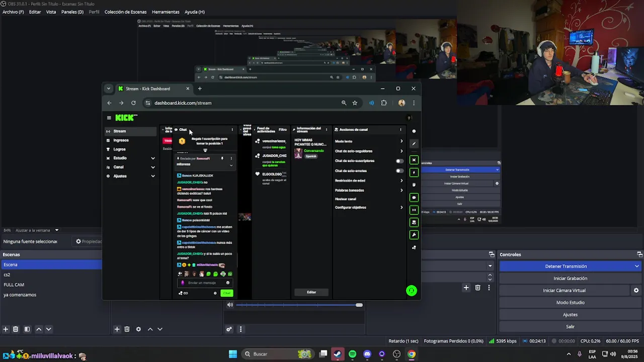Remove scene transition with trash icon
The image size is (644, 362).
(478, 288)
